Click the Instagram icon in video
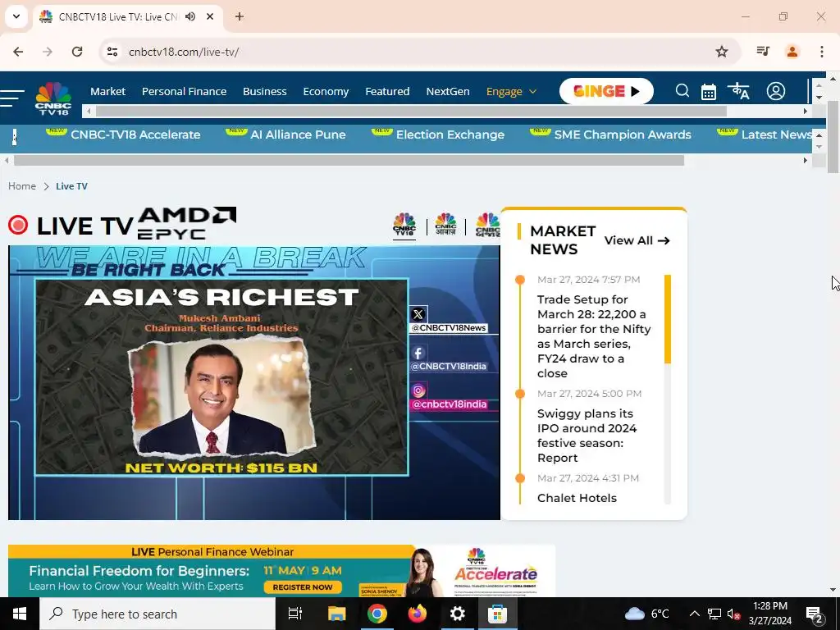This screenshot has height=630, width=840. pyautogui.click(x=418, y=391)
